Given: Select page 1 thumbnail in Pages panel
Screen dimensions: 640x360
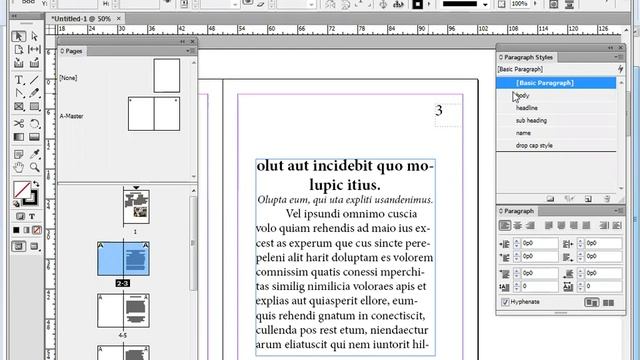Looking at the screenshot, I should click(x=136, y=207).
